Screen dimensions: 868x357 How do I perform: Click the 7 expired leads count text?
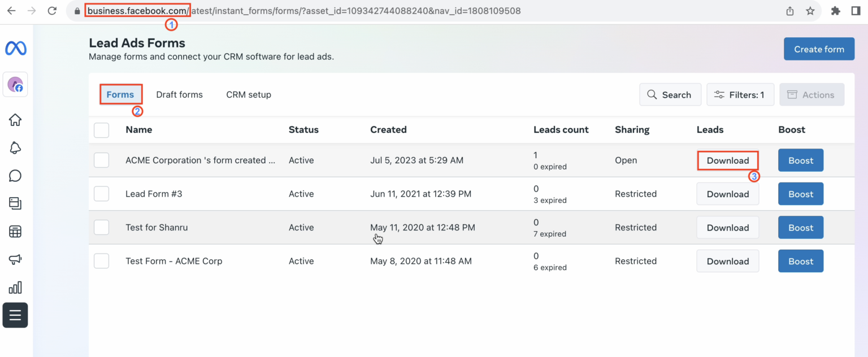550,234
